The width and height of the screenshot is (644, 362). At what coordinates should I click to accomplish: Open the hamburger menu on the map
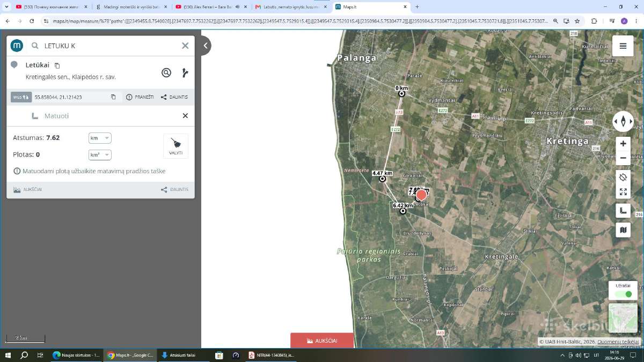pyautogui.click(x=623, y=46)
